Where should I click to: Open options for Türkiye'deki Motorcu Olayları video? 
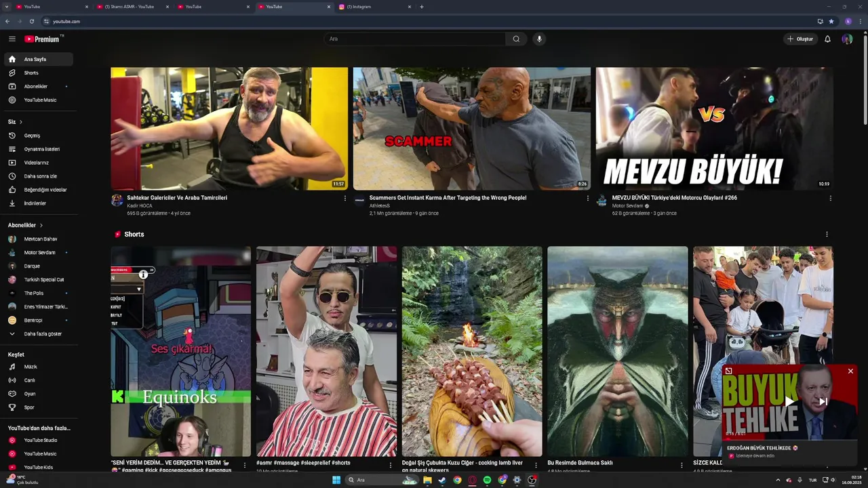[x=830, y=199]
